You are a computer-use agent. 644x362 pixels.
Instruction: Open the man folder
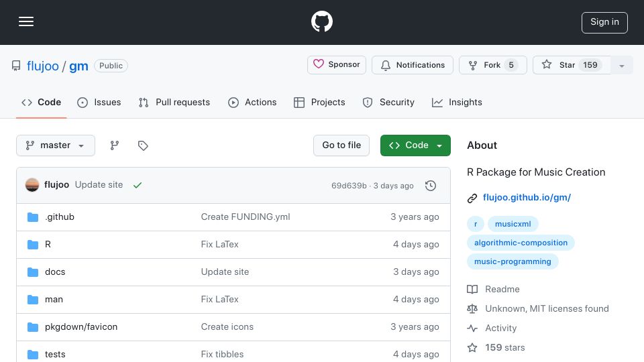(54, 299)
